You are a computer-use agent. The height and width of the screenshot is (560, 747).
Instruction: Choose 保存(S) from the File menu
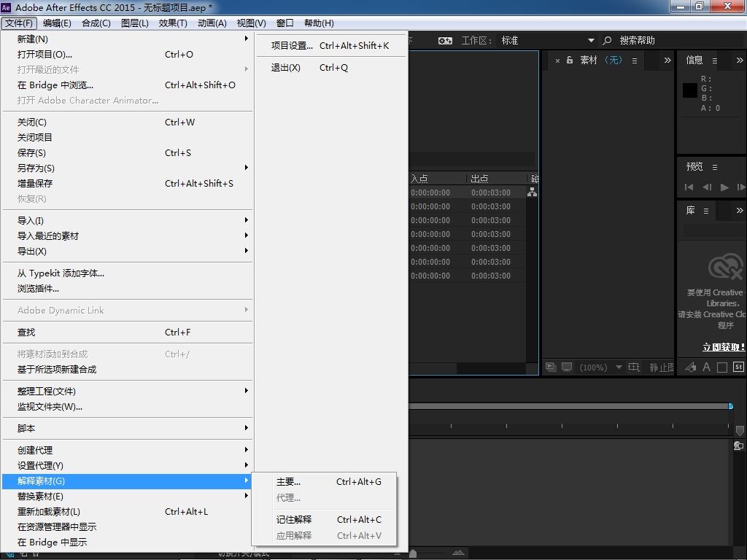[x=128, y=153]
